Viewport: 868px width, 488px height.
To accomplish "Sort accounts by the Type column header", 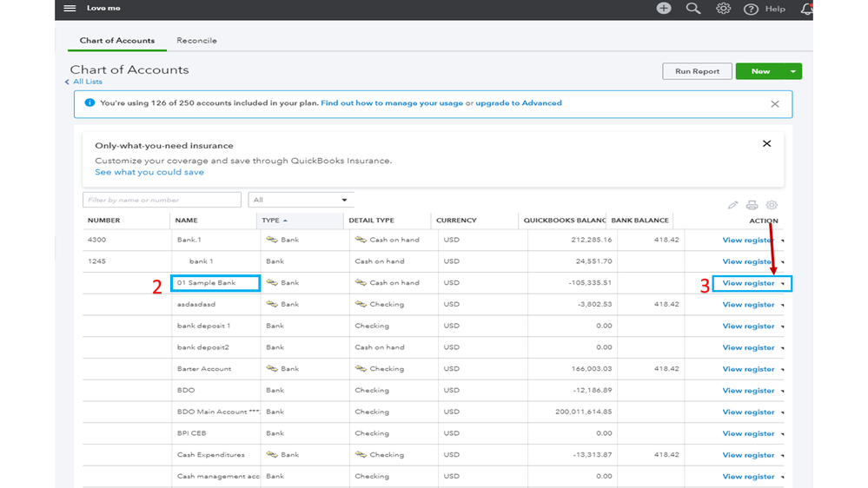I will pos(272,221).
